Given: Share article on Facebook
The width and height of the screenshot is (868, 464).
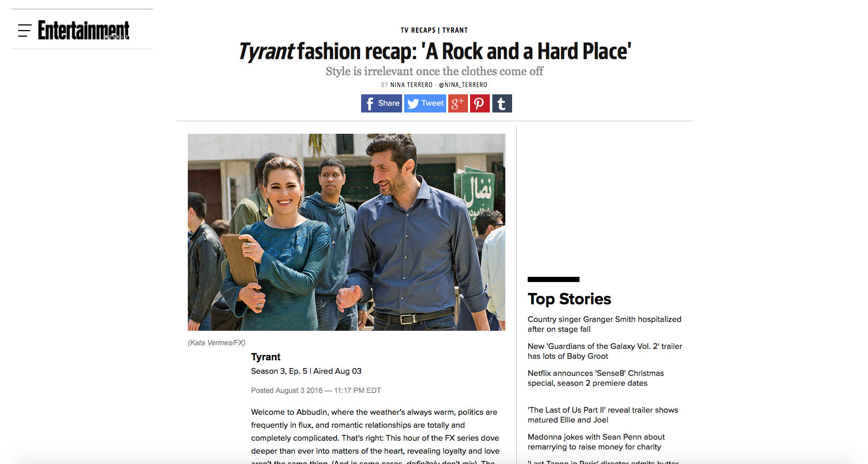Looking at the screenshot, I should 381,103.
